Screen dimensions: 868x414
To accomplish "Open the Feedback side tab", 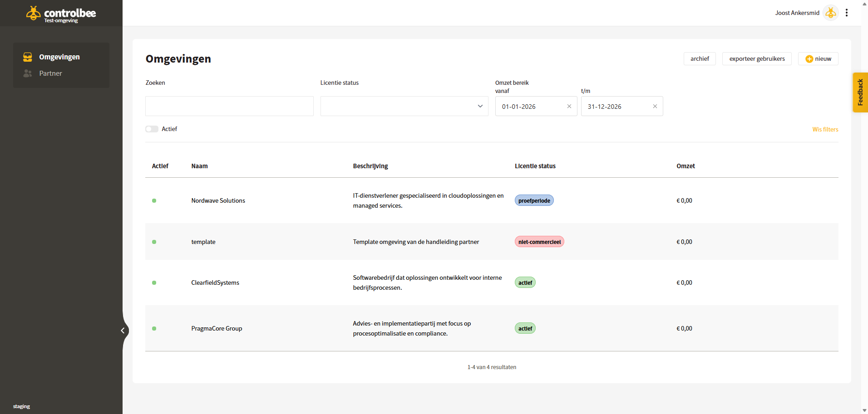I will pyautogui.click(x=860, y=93).
